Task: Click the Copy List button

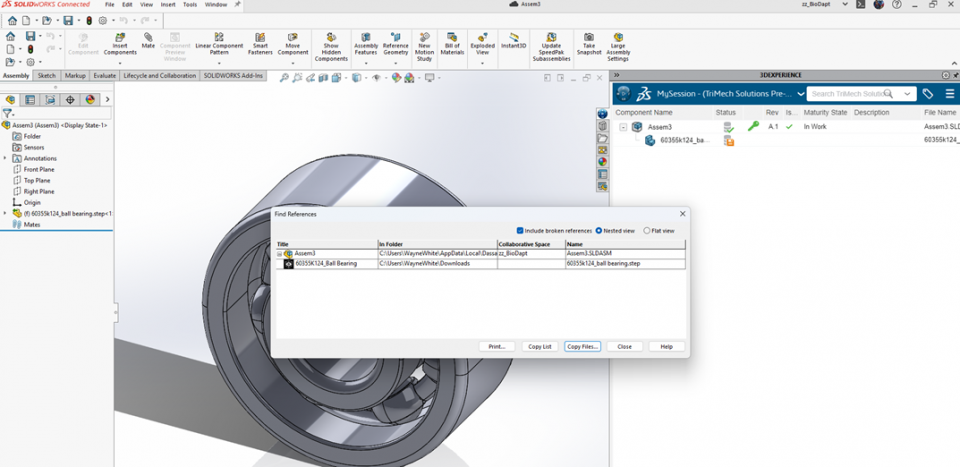Action: (x=539, y=346)
